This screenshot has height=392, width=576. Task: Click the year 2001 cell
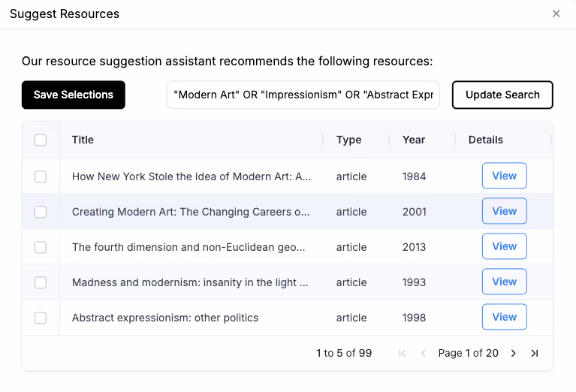(415, 212)
